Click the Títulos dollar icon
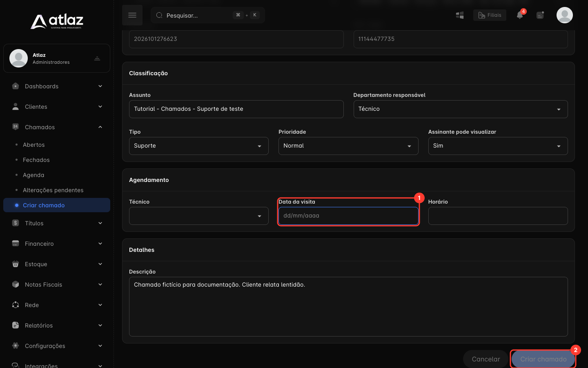This screenshot has height=368, width=588. [x=16, y=223]
